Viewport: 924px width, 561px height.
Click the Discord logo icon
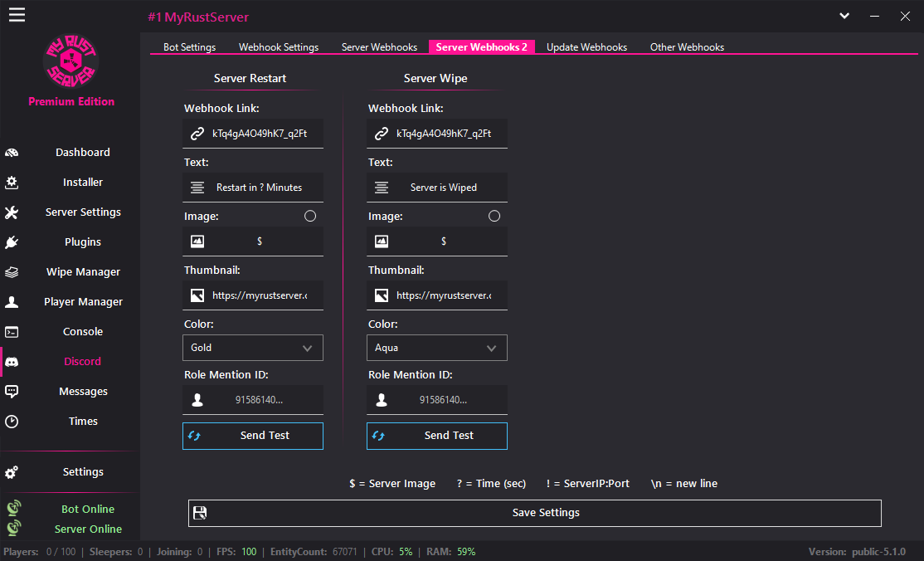click(x=12, y=362)
